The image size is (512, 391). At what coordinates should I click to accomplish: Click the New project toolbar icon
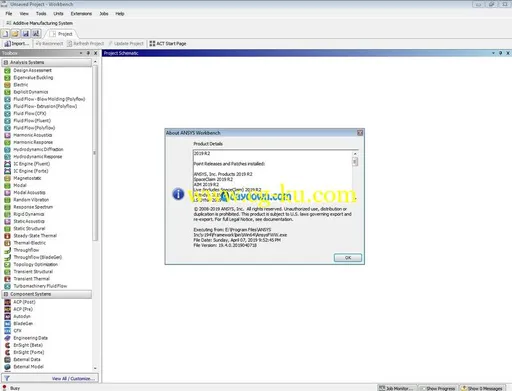pos(5,34)
